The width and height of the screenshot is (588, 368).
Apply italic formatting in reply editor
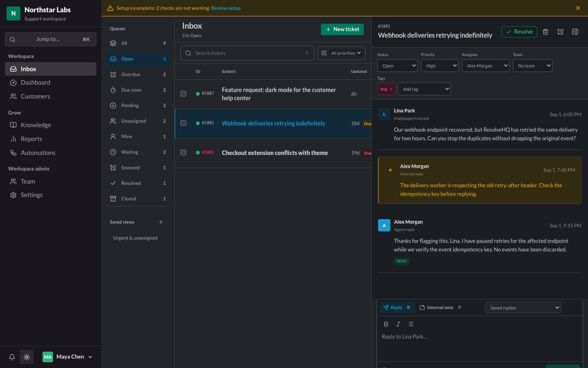click(x=398, y=324)
